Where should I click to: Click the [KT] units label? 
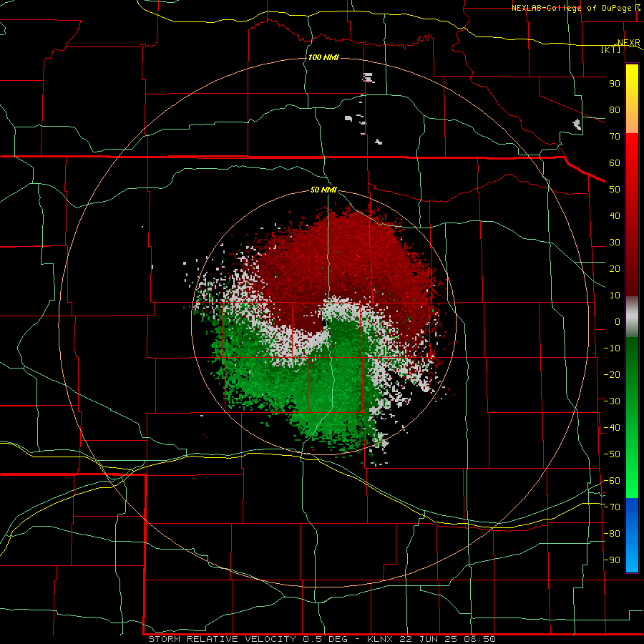(611, 49)
